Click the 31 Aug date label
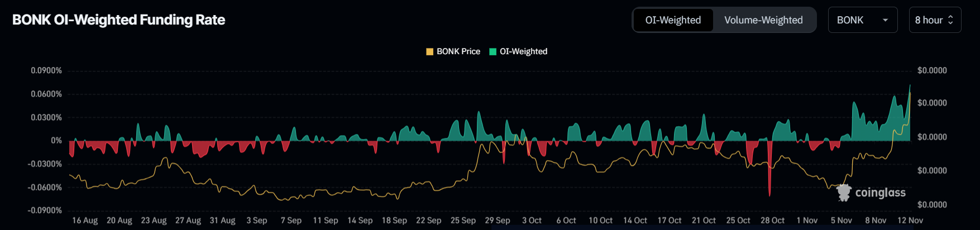 222,221
